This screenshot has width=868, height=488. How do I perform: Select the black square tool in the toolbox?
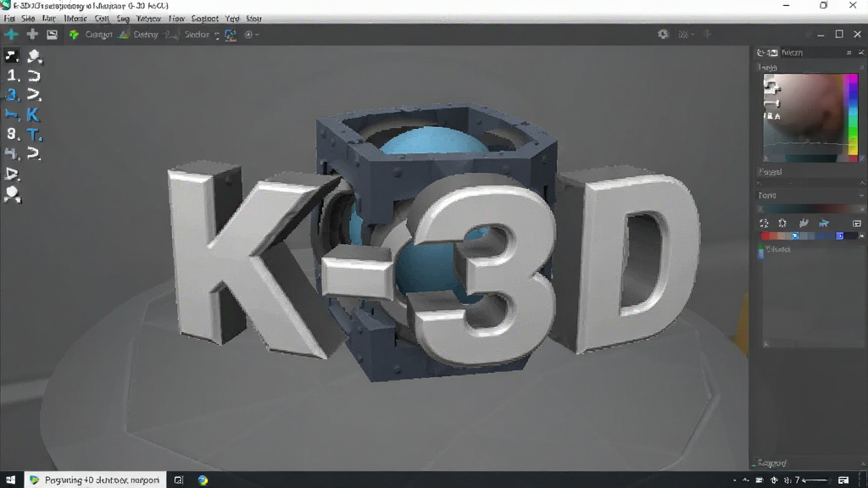(12, 55)
